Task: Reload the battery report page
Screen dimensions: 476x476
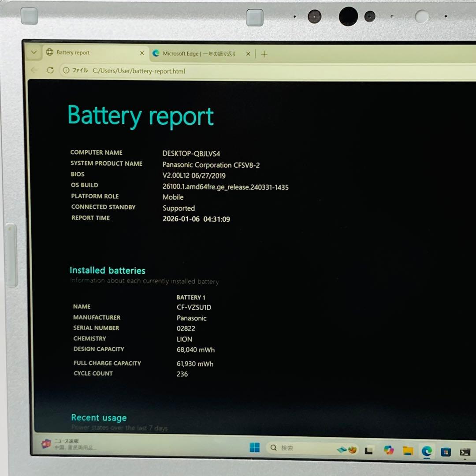Action: tap(50, 70)
